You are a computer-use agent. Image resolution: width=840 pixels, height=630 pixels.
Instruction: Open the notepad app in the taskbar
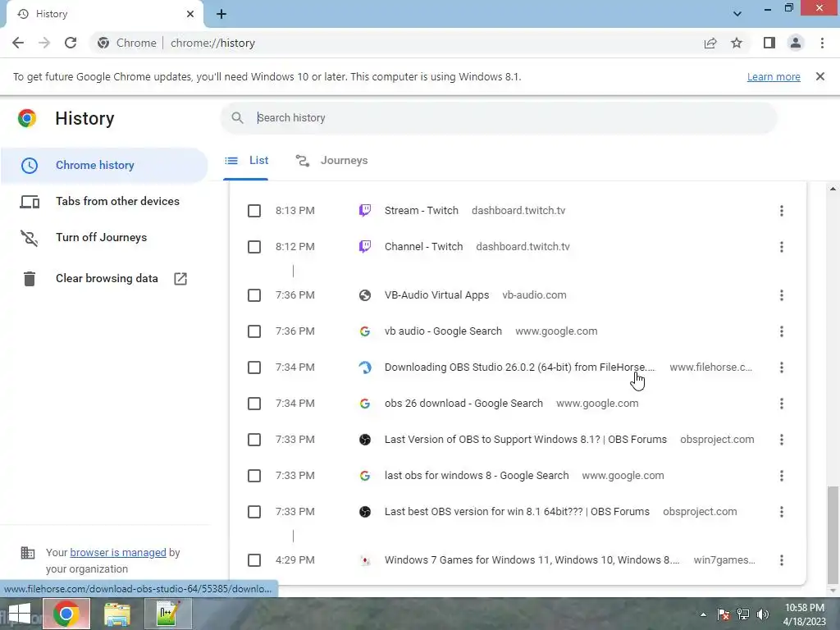coord(168,614)
